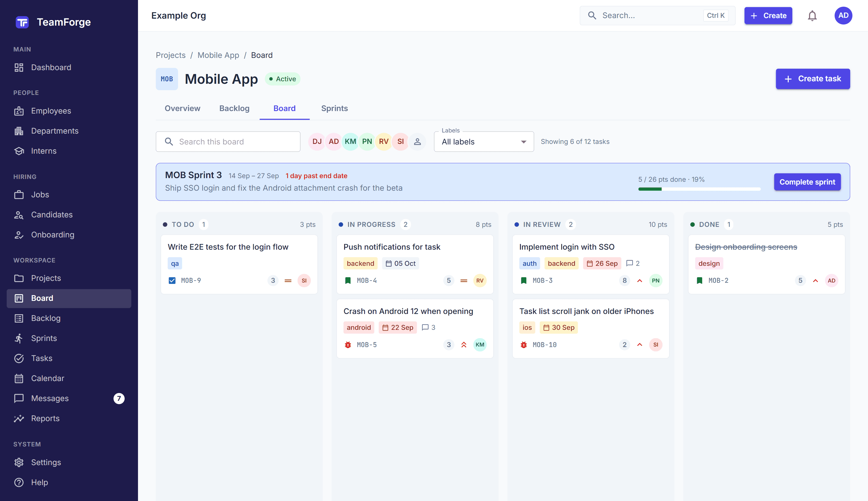
Task: Toggle PN assignee filter avatar
Action: pos(367,141)
